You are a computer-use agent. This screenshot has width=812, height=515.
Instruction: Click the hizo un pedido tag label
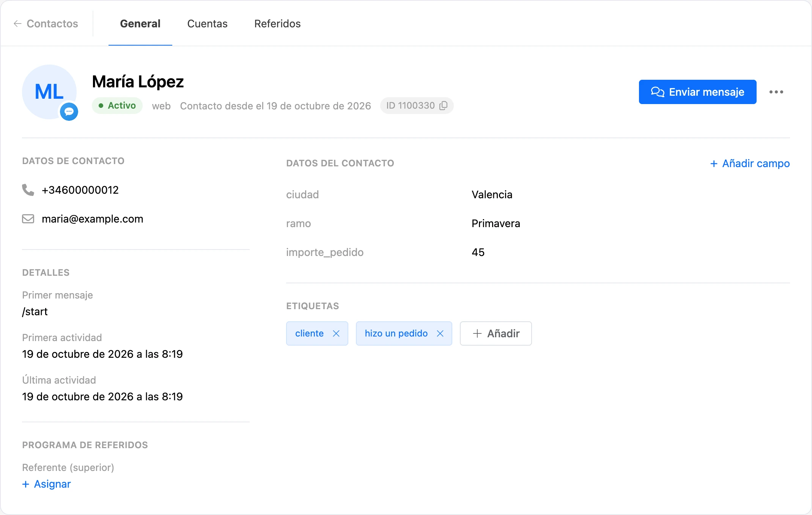pos(396,333)
